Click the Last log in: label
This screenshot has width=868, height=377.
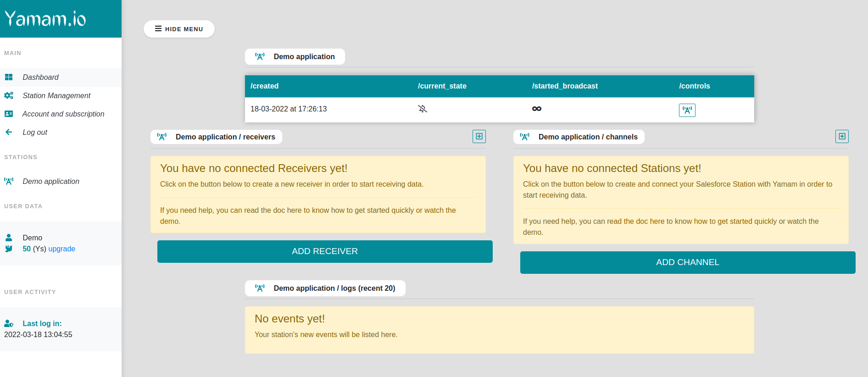tap(42, 323)
